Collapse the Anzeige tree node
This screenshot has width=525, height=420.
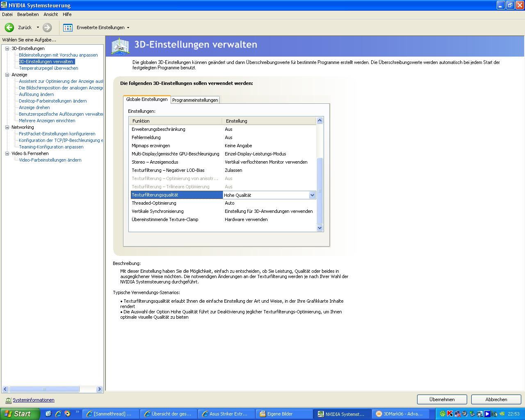(x=7, y=75)
